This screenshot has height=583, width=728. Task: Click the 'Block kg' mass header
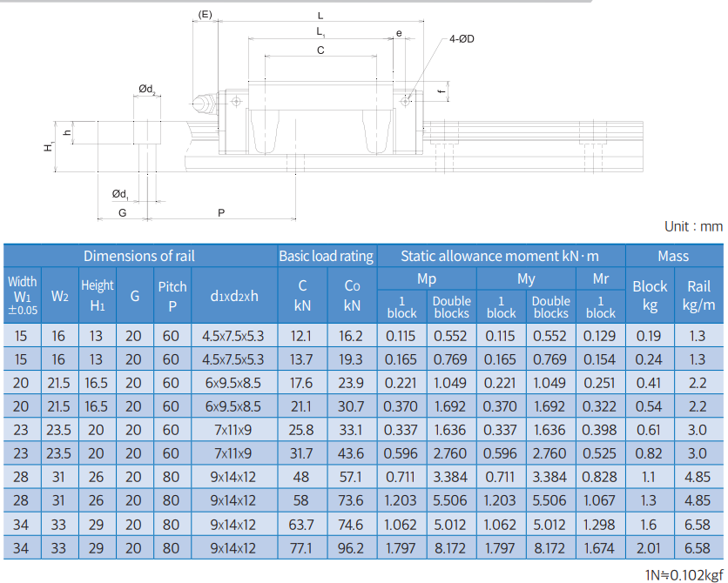650,295
